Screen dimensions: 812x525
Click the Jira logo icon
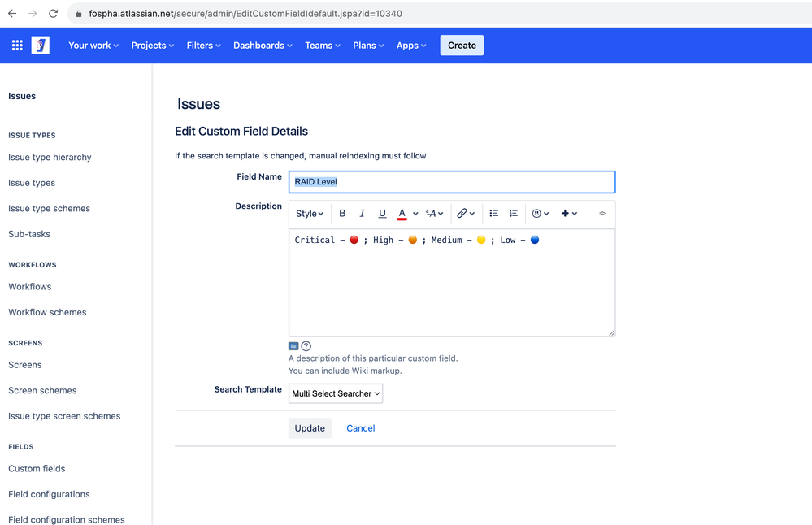tap(41, 46)
